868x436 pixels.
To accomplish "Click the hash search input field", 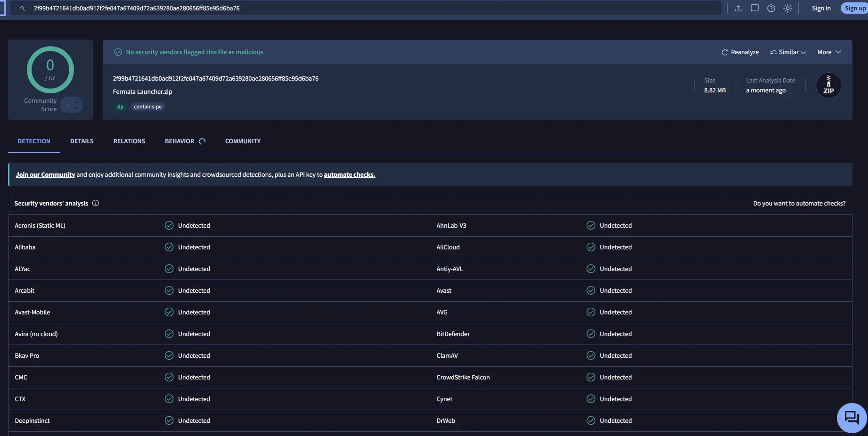I will click(x=366, y=8).
